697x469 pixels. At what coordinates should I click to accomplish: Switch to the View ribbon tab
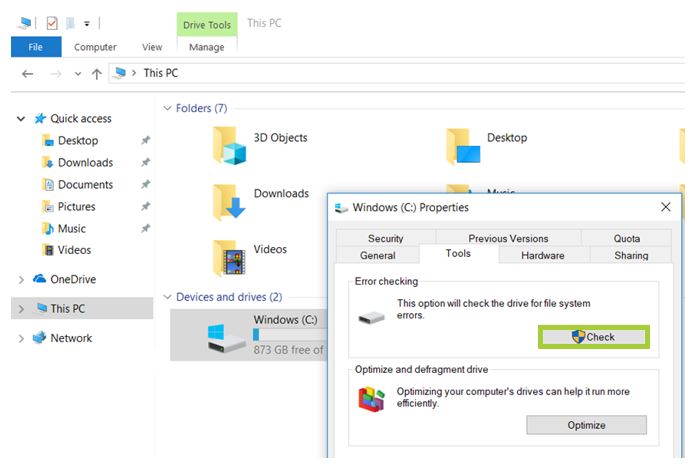152,47
